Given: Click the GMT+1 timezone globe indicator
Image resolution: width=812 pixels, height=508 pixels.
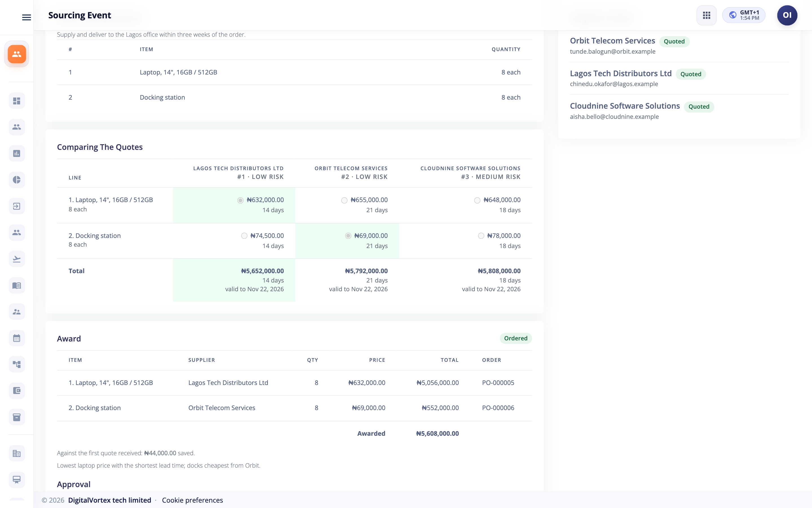Looking at the screenshot, I should tap(743, 16).
